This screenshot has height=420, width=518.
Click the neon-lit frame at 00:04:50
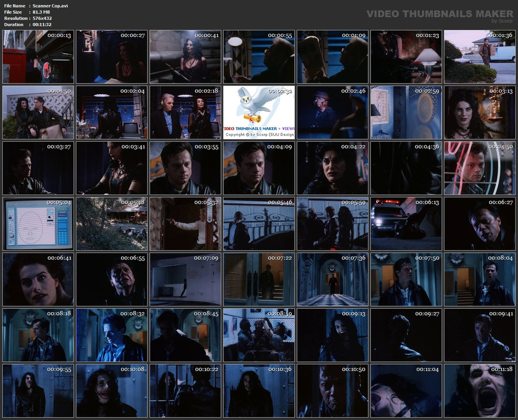[x=480, y=168]
